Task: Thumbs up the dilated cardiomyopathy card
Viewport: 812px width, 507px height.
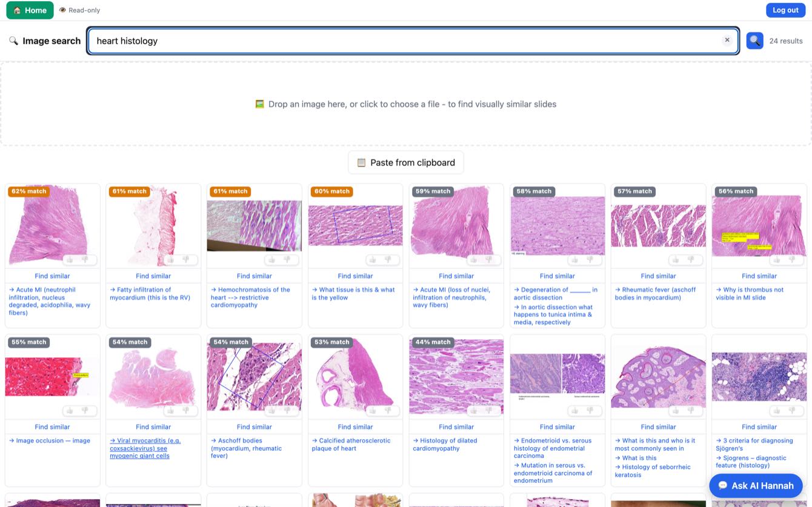Action: pos(474,411)
